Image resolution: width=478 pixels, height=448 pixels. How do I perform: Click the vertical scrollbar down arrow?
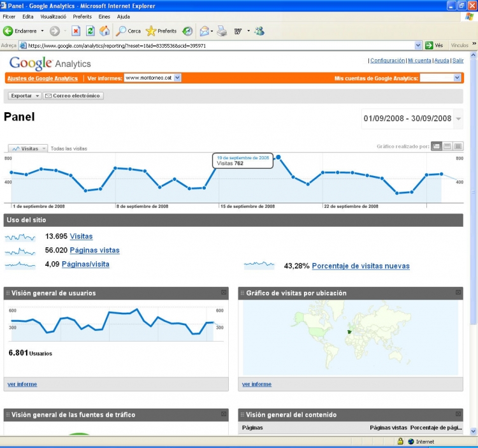(473, 431)
